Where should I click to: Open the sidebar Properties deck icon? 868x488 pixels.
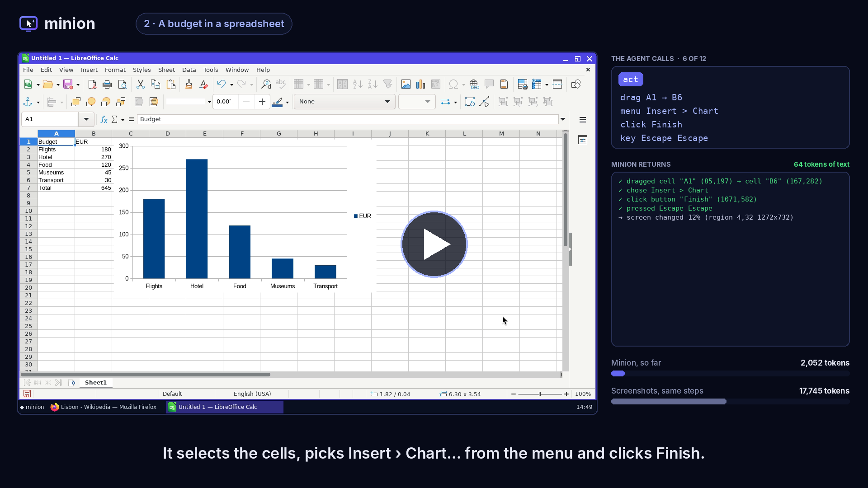coord(583,140)
